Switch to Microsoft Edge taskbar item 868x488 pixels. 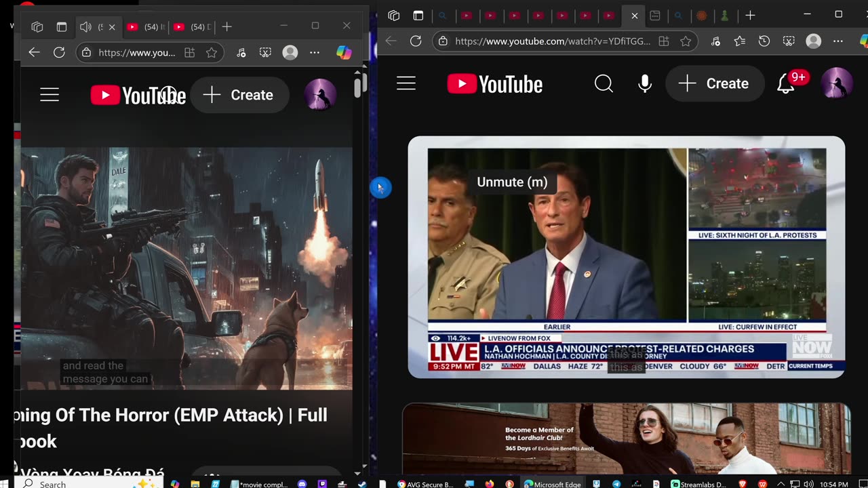553,484
